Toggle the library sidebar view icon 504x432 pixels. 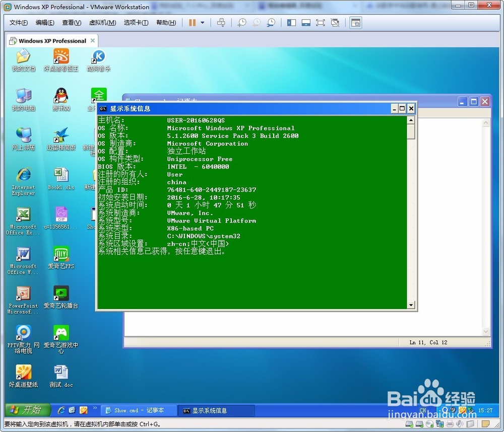(291, 23)
